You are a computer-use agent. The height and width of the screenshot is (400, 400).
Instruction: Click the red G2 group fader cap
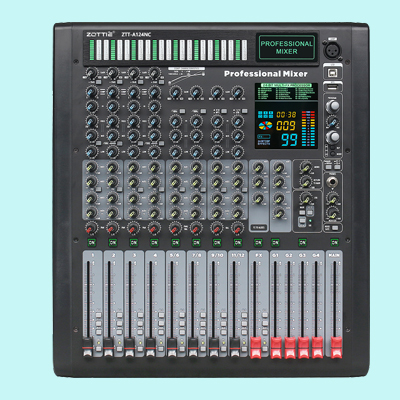click(290, 347)
